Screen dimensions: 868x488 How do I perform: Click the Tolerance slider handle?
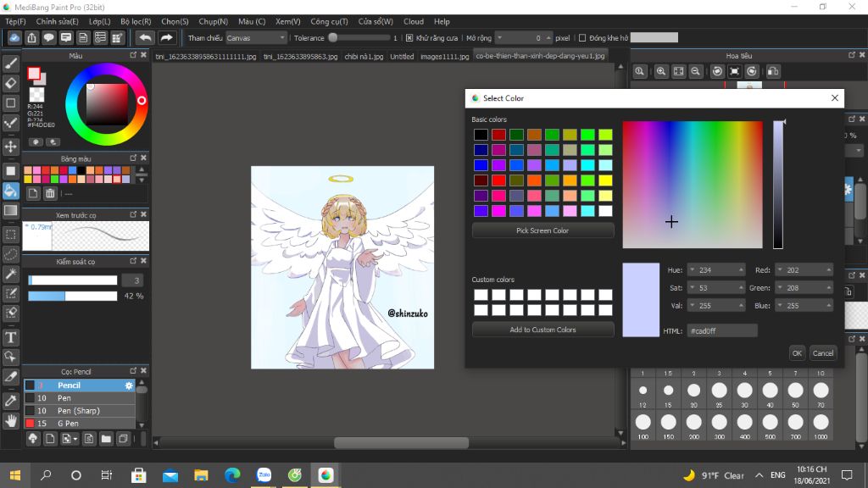pos(332,37)
